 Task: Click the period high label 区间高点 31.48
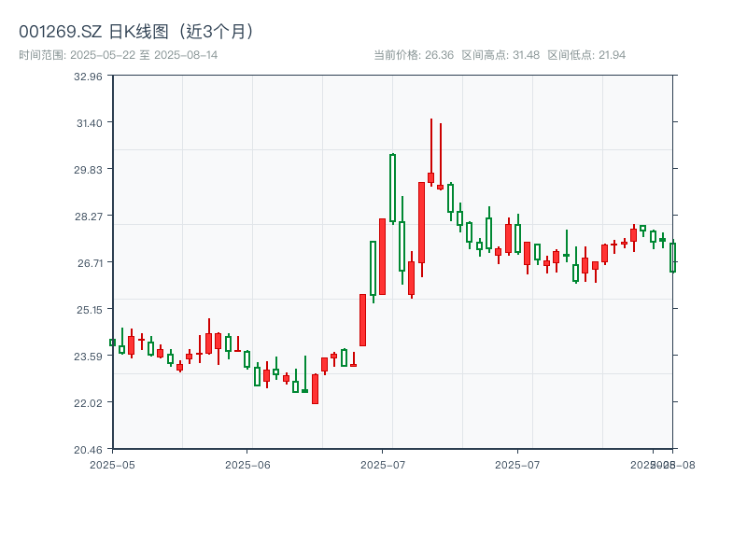[x=500, y=55]
